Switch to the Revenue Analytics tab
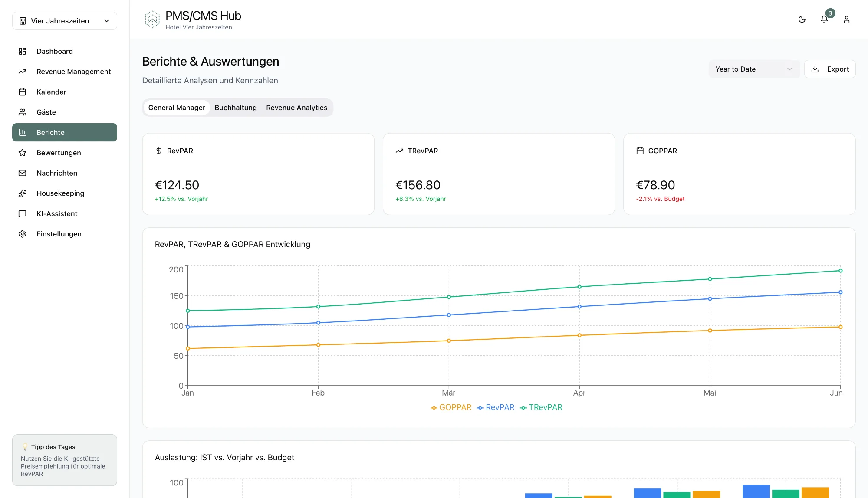This screenshot has height=498, width=868. point(296,108)
